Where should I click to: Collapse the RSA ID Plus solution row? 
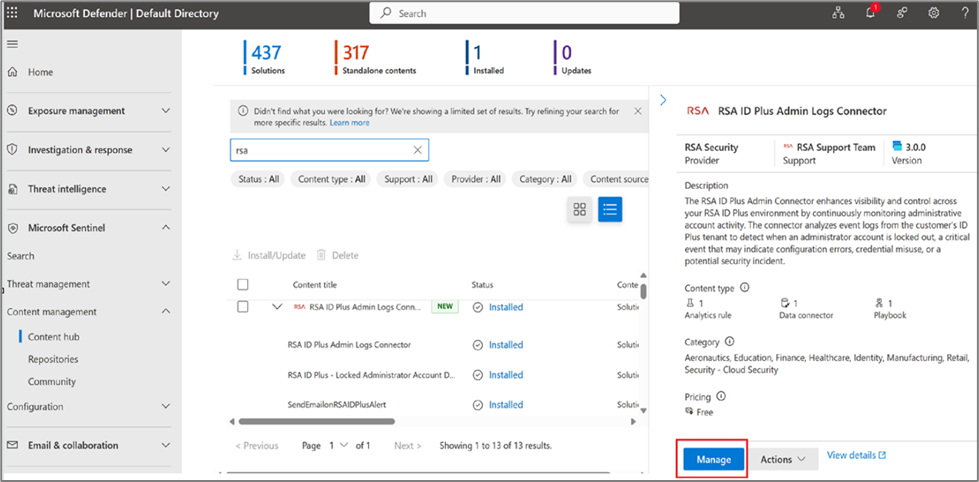(277, 307)
